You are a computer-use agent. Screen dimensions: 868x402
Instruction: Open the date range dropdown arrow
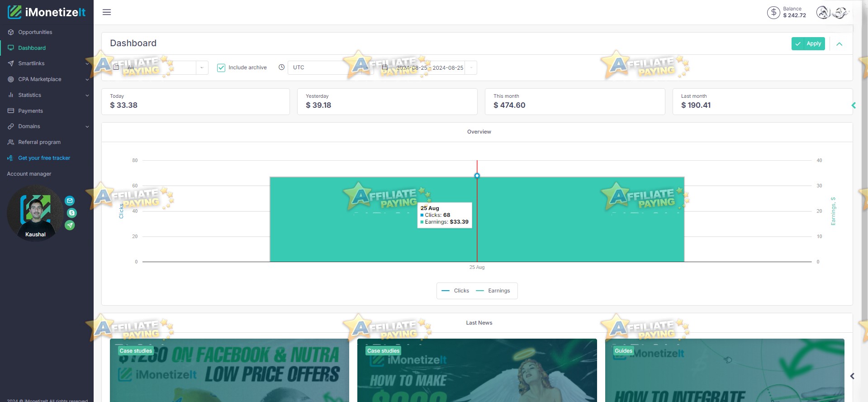pos(471,67)
